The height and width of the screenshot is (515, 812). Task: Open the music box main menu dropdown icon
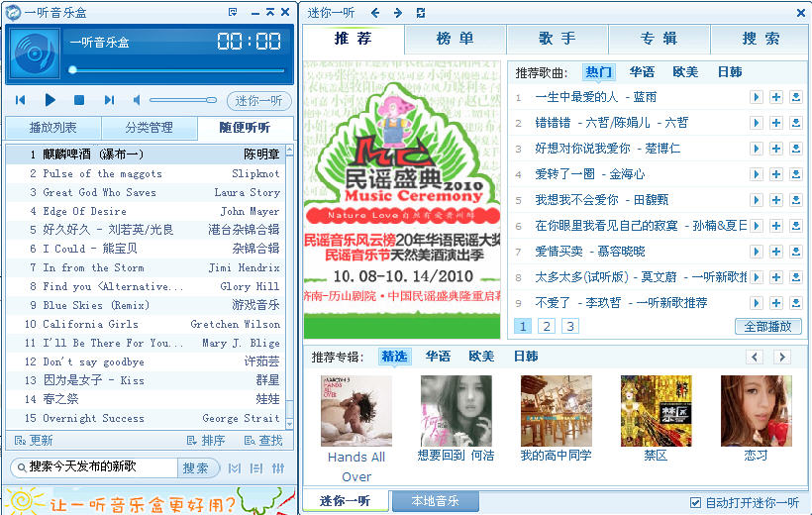pos(233,12)
